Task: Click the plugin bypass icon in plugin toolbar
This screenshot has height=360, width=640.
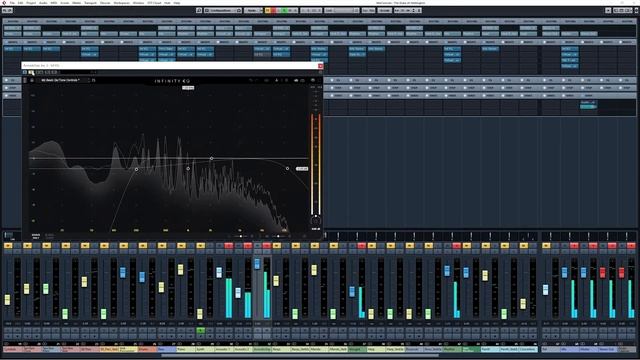Action: click(25, 72)
